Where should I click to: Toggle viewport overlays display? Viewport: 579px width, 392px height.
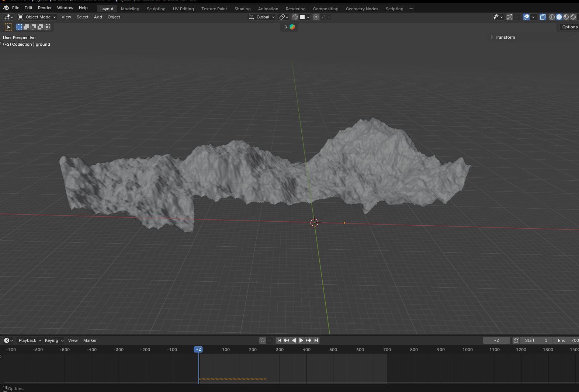tap(526, 17)
